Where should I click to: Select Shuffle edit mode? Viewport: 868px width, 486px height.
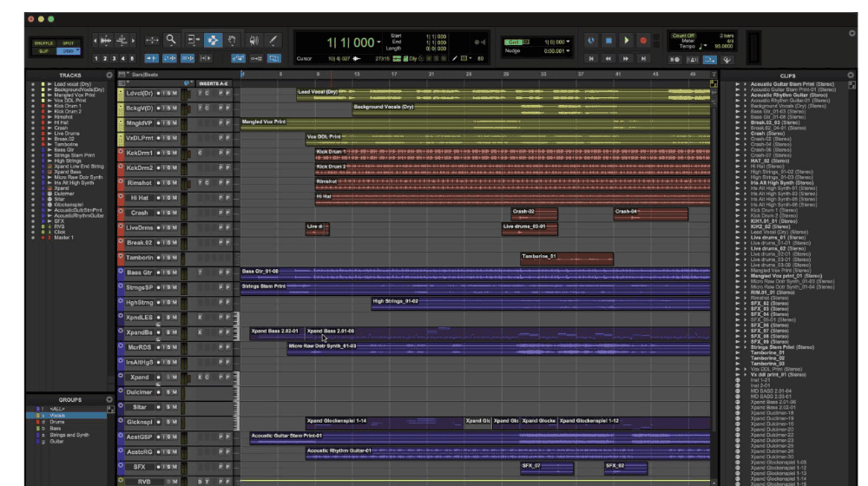click(x=43, y=43)
